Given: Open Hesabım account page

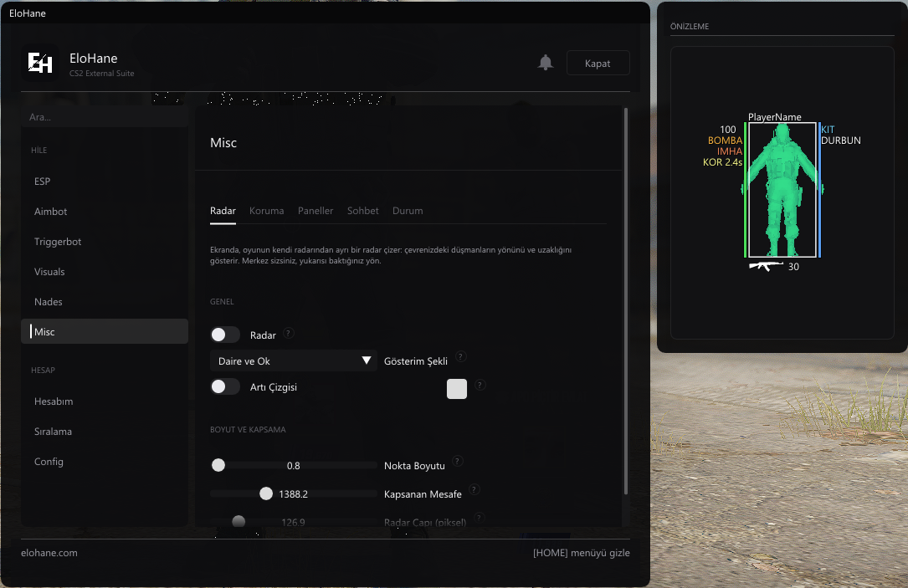Looking at the screenshot, I should (105, 401).
